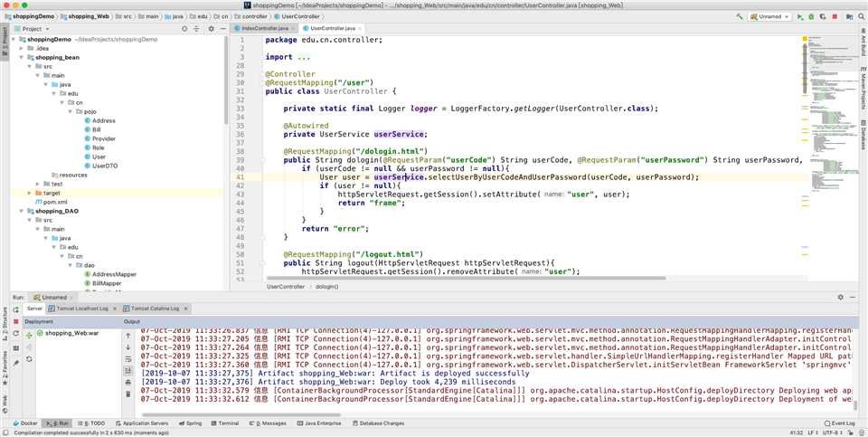Deploy all artifacts icon beside shopping_Web:war
Image resolution: width=868 pixels, height=437 pixels.
coord(29,335)
